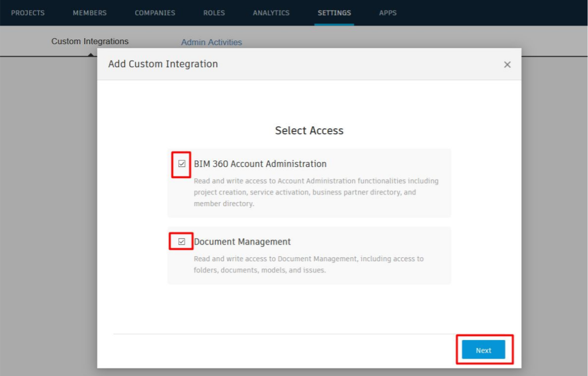Close the Add Custom Integration dialog
This screenshot has height=376, width=588.
coord(507,65)
